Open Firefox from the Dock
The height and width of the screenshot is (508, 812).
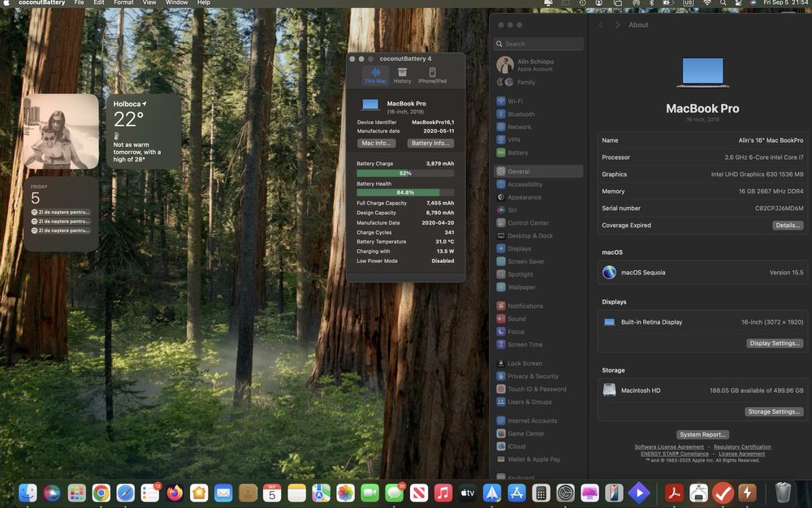click(x=175, y=493)
